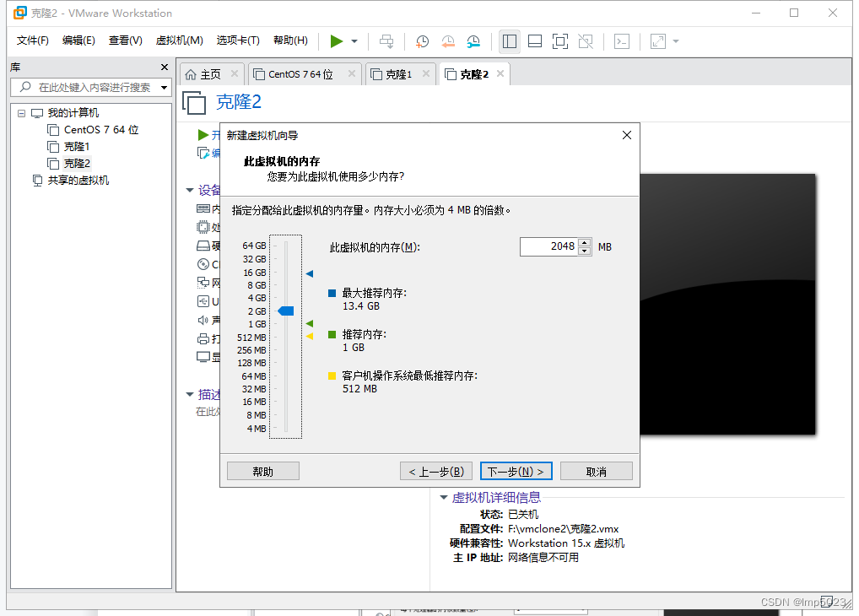Image resolution: width=859 pixels, height=616 pixels.
Task: Click the full screen mode icon
Action: 560,41
